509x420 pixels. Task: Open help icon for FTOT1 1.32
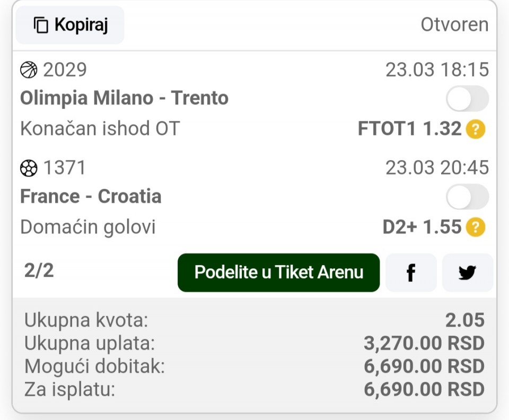click(476, 129)
